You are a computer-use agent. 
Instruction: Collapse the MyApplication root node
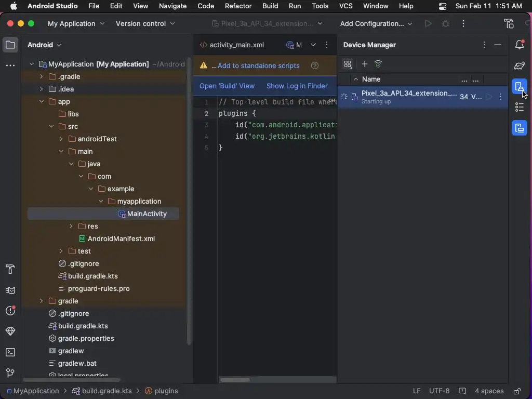(x=32, y=64)
